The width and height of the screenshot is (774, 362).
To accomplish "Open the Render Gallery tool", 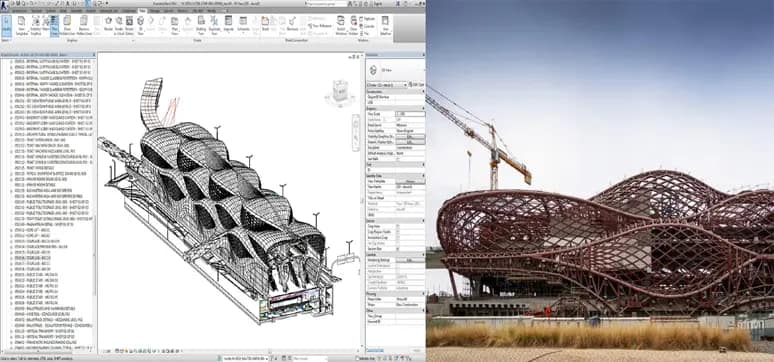I will click(129, 26).
